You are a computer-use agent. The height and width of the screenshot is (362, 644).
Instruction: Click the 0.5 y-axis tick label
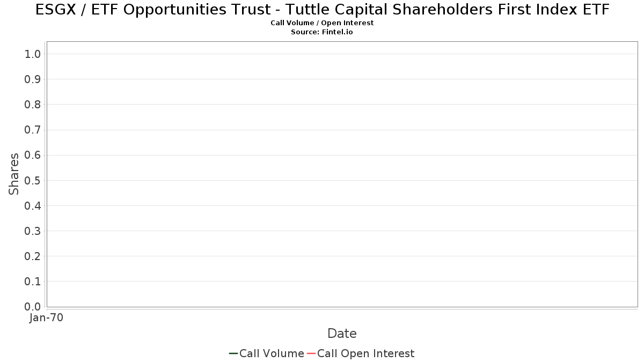point(33,180)
